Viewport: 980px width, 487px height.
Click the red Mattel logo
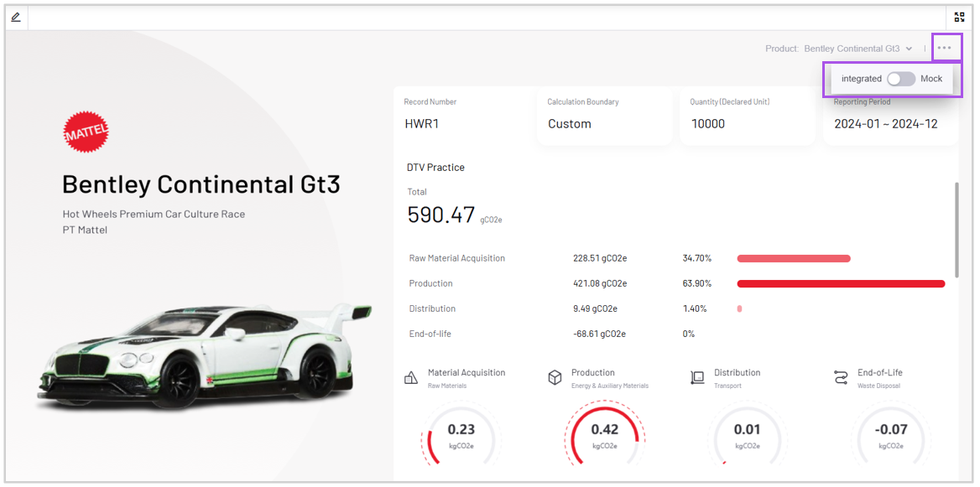coord(86,132)
